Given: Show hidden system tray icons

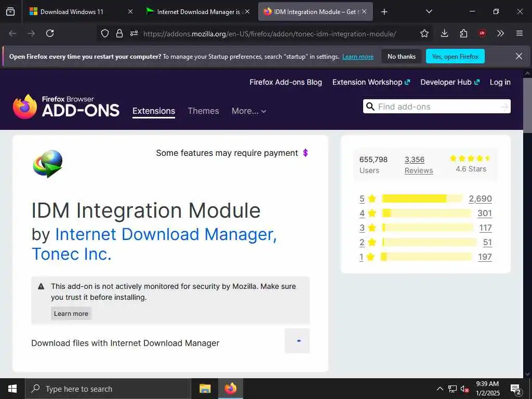Looking at the screenshot, I should pyautogui.click(x=440, y=389).
